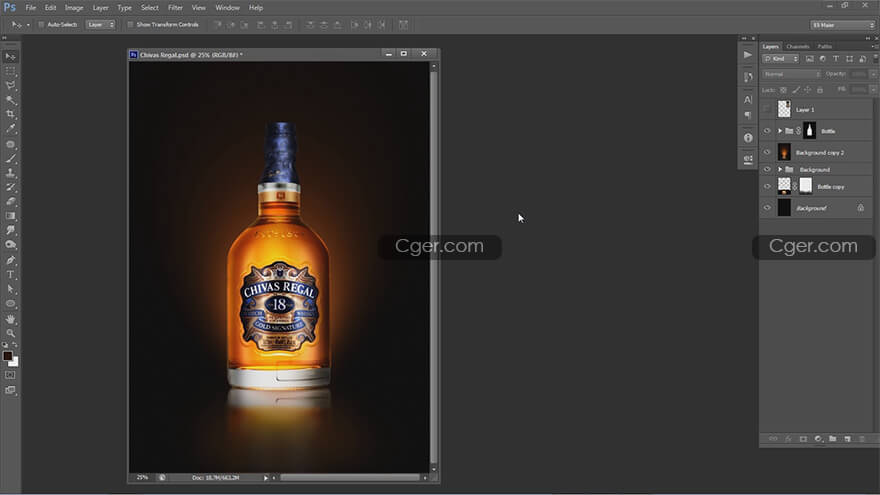Select the History Brush tool
Image resolution: width=880 pixels, height=495 pixels.
click(10, 187)
